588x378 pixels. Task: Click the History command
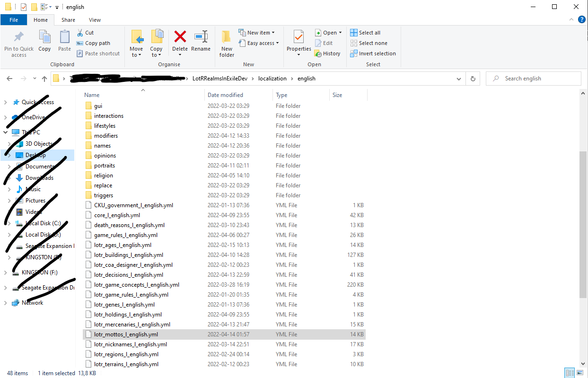327,53
